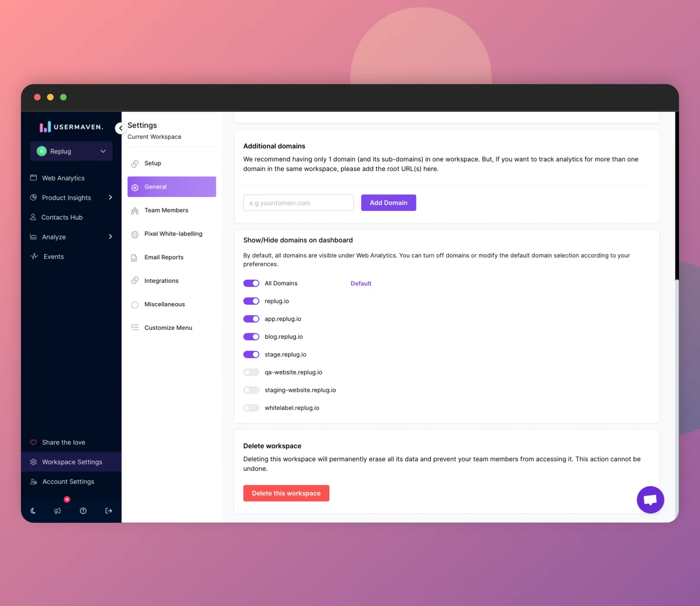
Task: Click the Setup link icon
Action: (135, 164)
